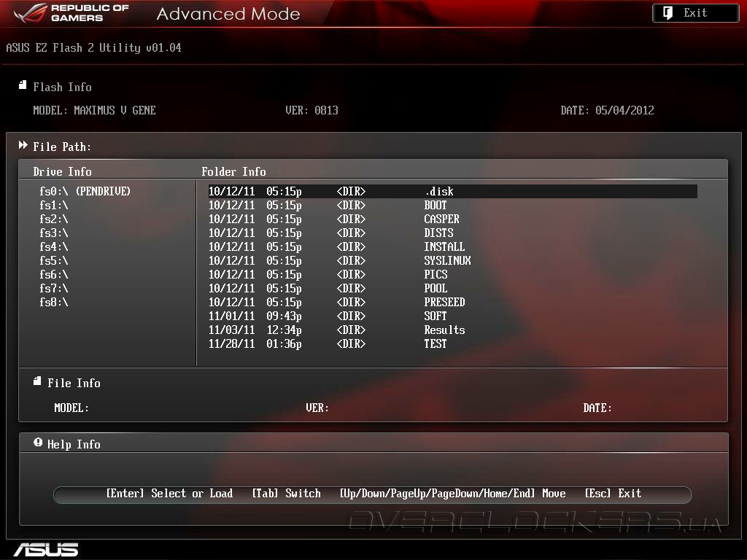Click the Exit button

pos(695,13)
